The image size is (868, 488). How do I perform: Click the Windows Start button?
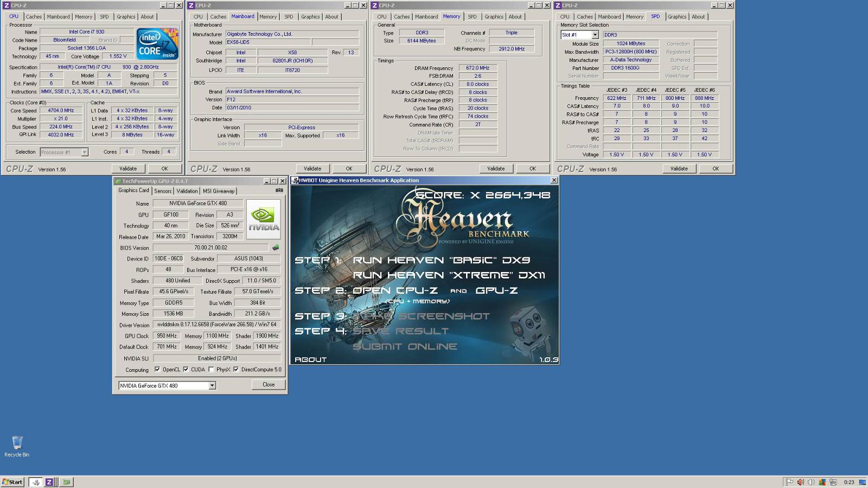tap(12, 482)
